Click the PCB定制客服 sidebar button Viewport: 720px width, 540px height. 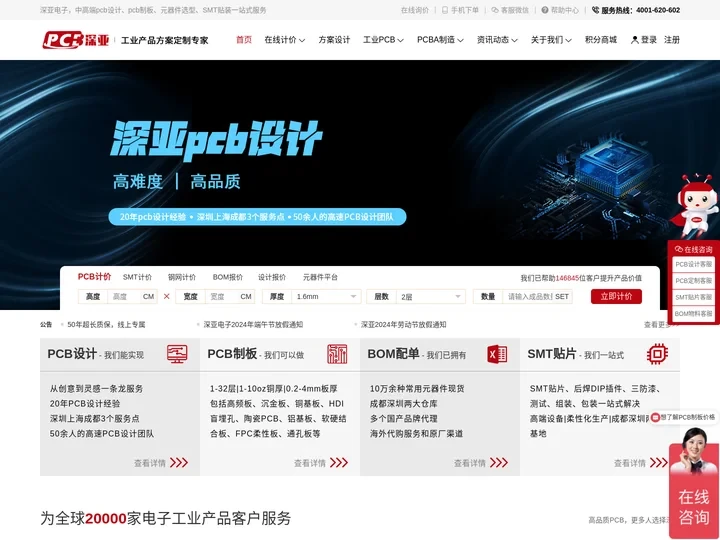click(693, 281)
